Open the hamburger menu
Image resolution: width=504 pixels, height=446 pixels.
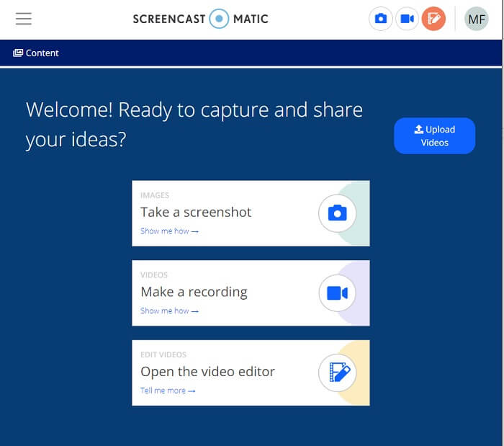[x=24, y=19]
